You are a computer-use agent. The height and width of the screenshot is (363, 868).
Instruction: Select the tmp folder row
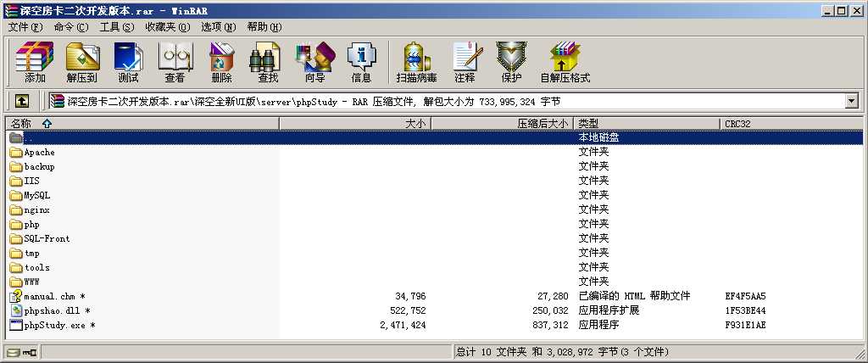point(434,253)
